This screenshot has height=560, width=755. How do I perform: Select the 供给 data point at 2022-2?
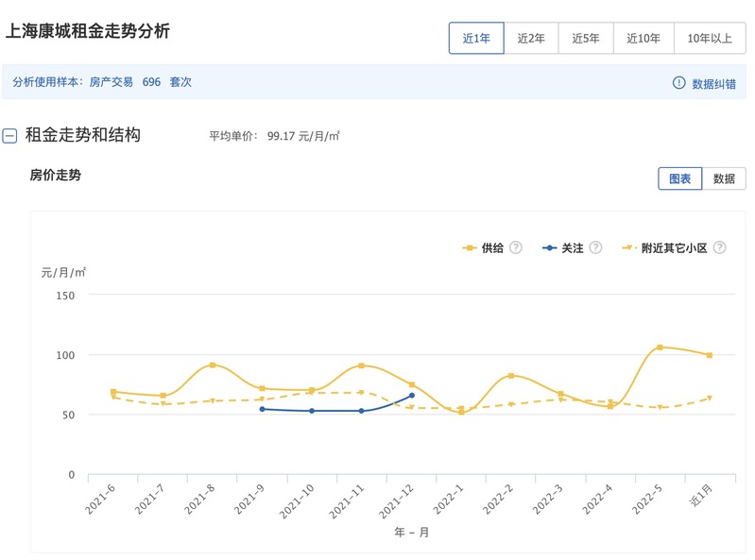coord(511,375)
